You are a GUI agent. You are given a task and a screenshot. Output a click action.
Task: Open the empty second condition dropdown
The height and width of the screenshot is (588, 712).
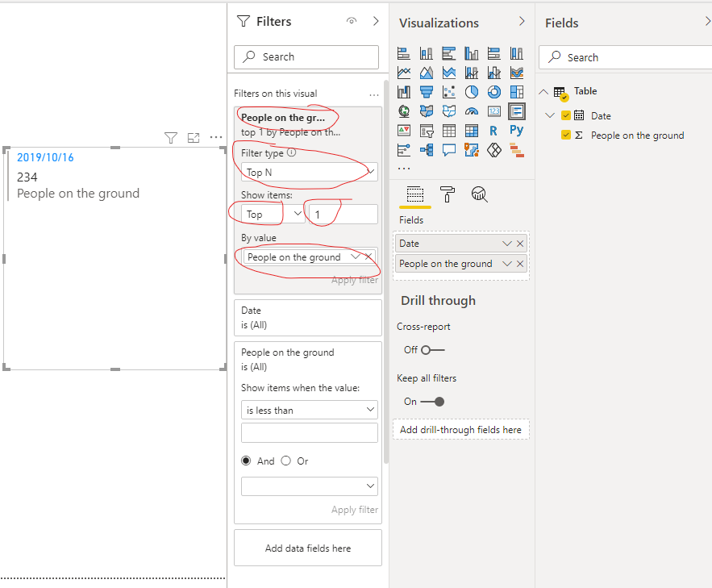click(x=309, y=486)
